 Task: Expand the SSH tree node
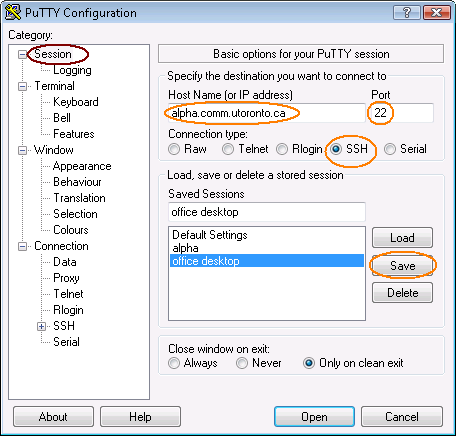click(x=41, y=326)
